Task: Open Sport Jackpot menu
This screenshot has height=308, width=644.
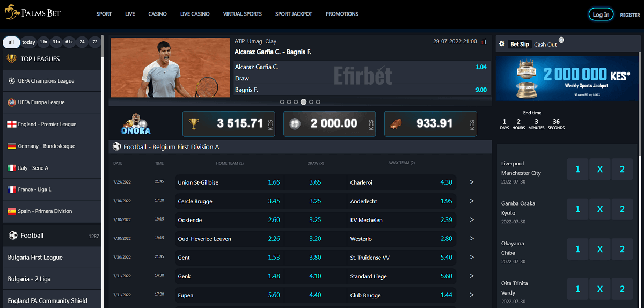Action: (294, 14)
